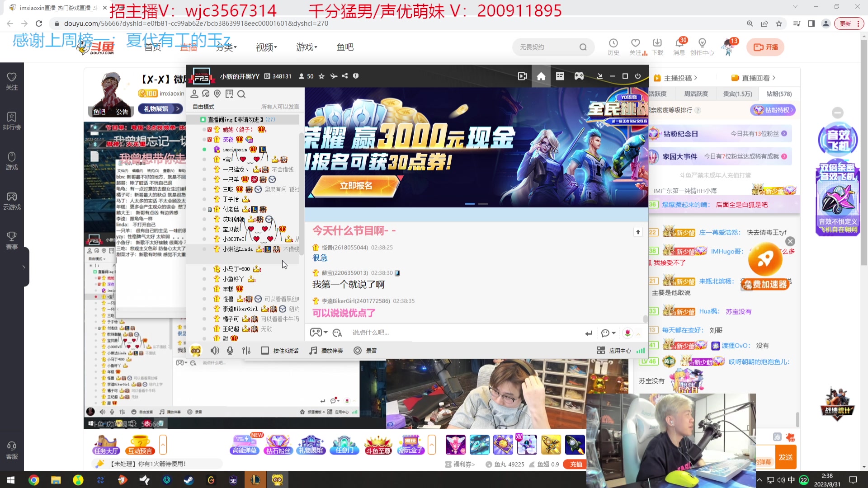Click 发送 to send danmu
Viewport: 868px width, 488px height.
pyautogui.click(x=786, y=457)
